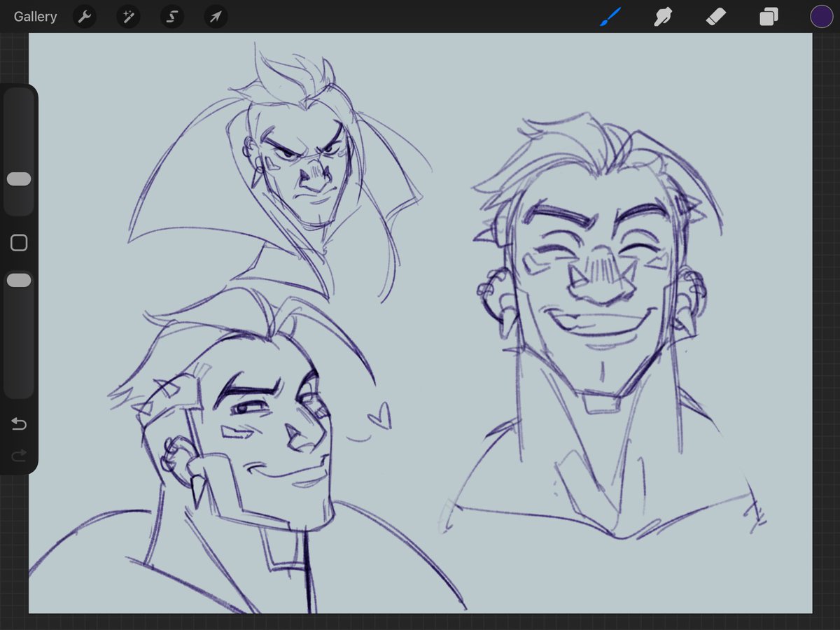Return to the Gallery
This screenshot has height=630, width=840.
point(35,17)
